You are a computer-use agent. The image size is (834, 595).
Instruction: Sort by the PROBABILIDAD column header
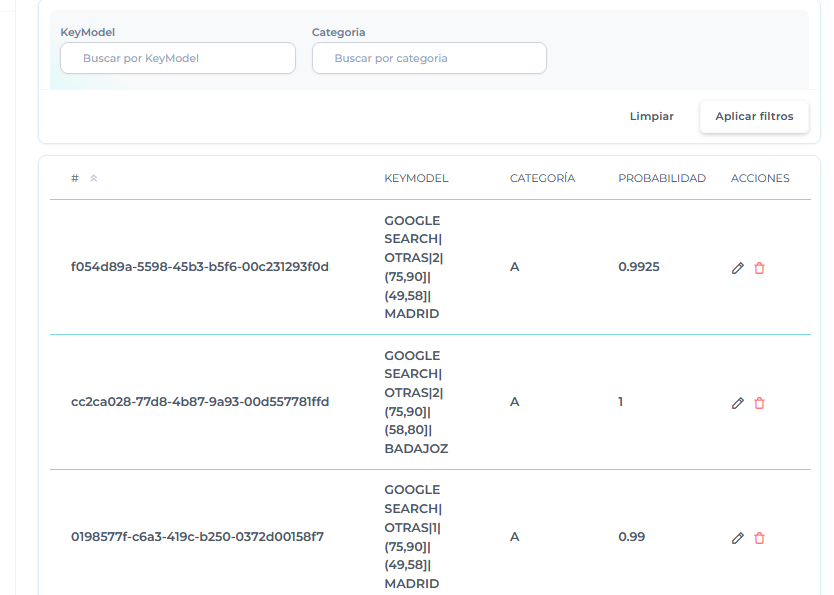661,178
